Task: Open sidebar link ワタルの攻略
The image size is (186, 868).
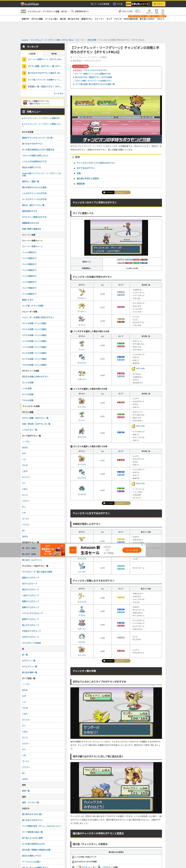Action: [28, 400]
